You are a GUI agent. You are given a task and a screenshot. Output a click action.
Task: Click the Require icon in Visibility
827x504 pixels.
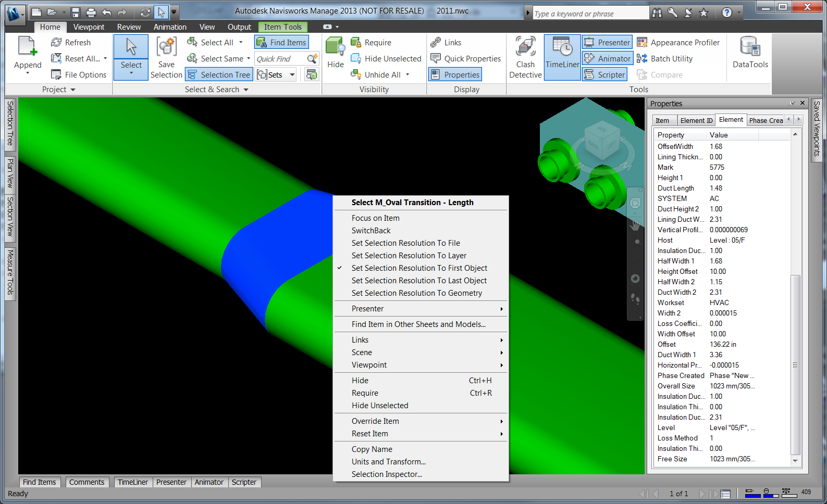[x=356, y=42]
